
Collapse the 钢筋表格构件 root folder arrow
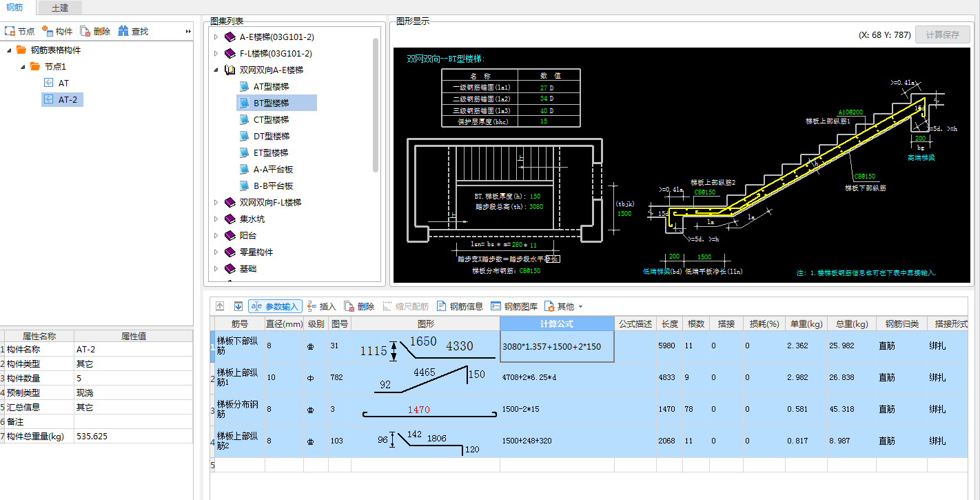tap(8, 50)
